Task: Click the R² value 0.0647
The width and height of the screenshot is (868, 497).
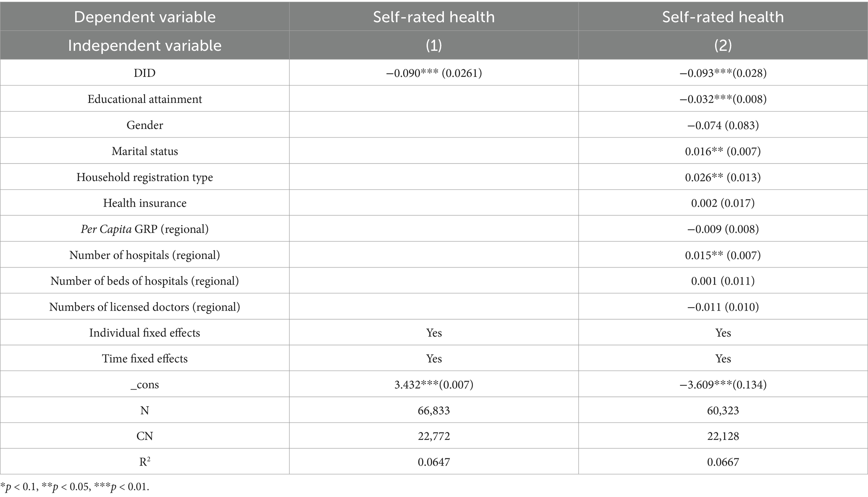Action: (x=434, y=462)
